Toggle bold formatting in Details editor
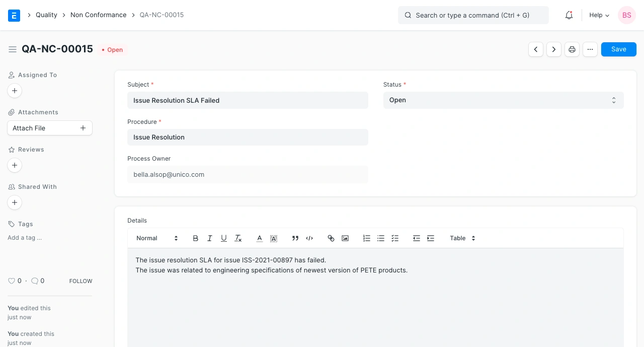 tap(196, 238)
